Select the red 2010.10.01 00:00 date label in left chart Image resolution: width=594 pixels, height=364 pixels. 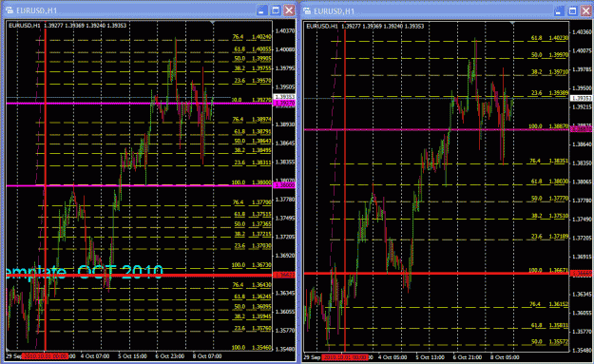(45, 356)
